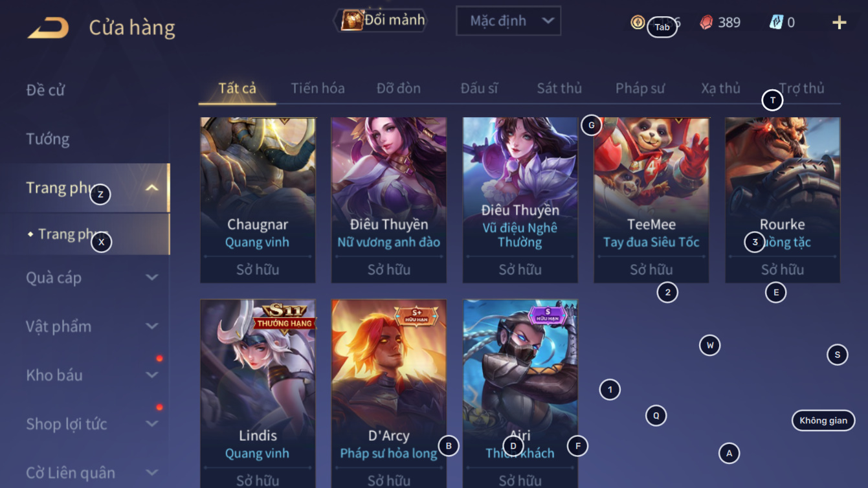This screenshot has width=868, height=488.
Task: Go to Đề cử in sidebar
Action: point(45,89)
